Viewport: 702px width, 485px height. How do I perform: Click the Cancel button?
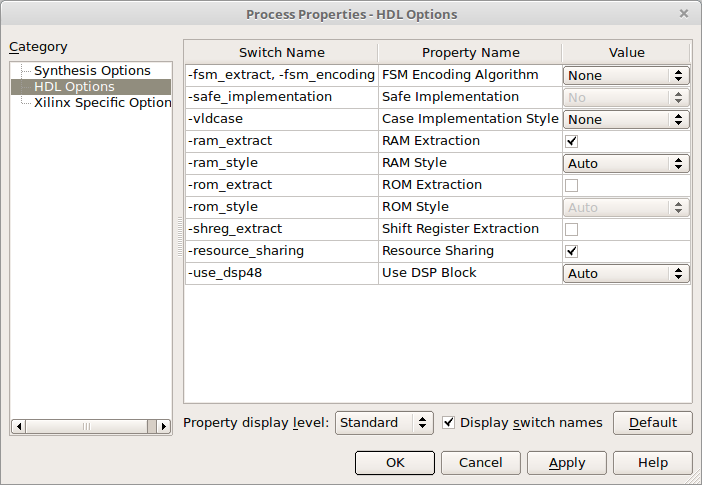coord(481,463)
